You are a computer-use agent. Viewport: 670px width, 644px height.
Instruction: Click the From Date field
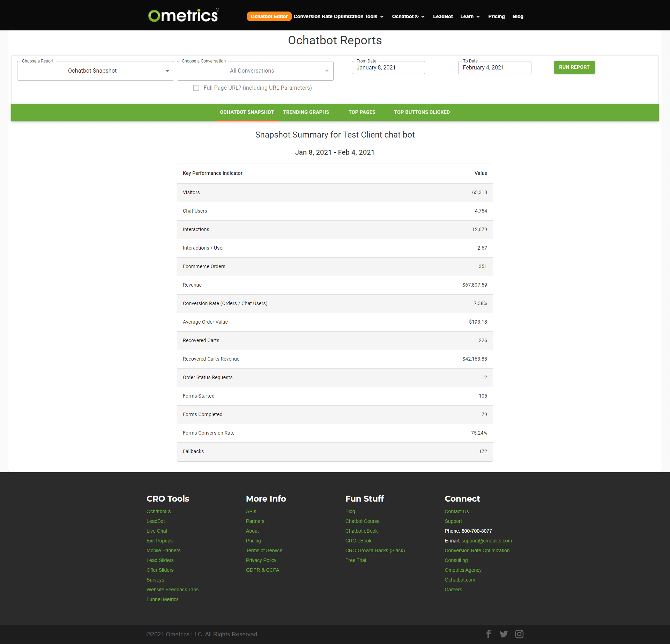388,68
